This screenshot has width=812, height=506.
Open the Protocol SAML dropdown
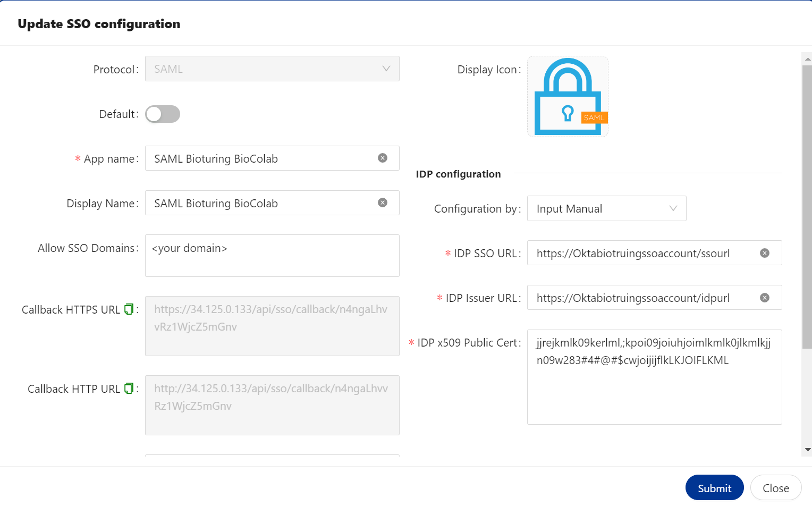272,69
